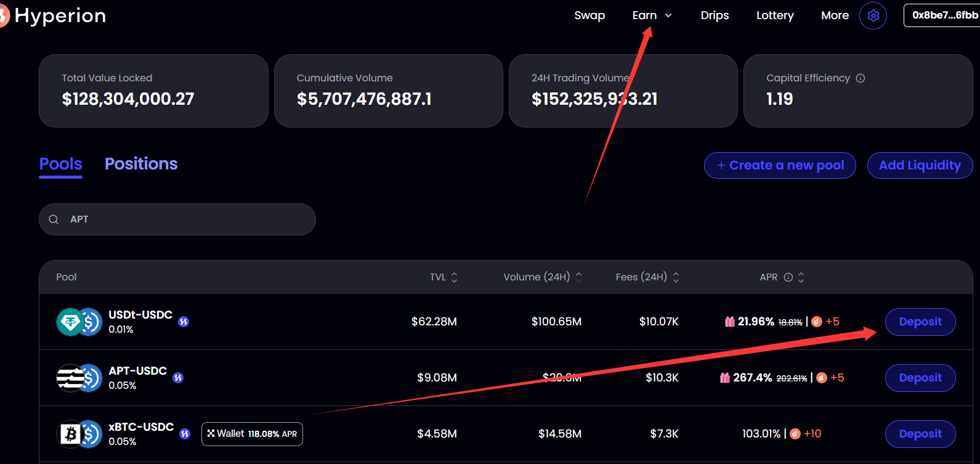Open the Lottery page
Viewport: 980px width, 464px height.
(x=775, y=15)
